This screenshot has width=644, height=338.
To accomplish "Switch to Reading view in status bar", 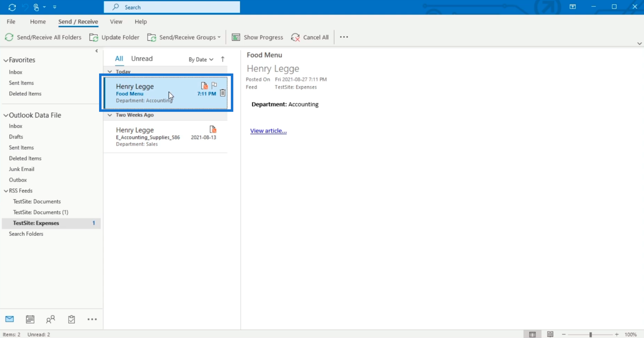I will pos(550,334).
